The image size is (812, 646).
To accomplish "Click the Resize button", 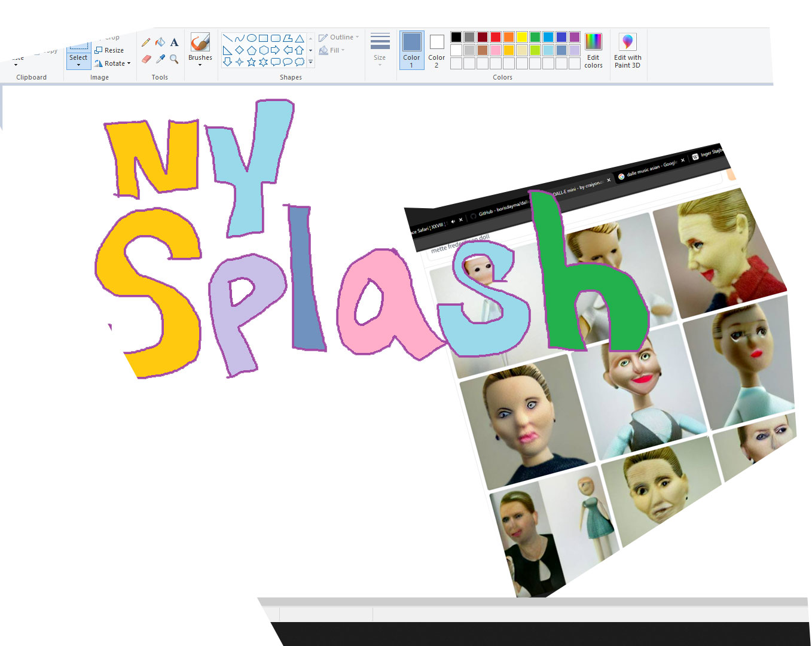I will tap(109, 50).
